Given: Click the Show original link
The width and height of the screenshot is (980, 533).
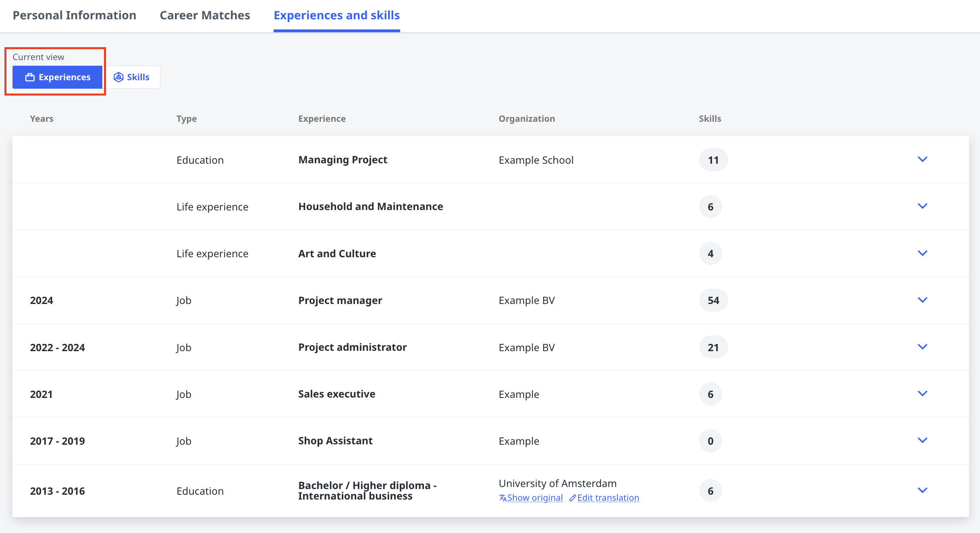Looking at the screenshot, I should point(535,498).
